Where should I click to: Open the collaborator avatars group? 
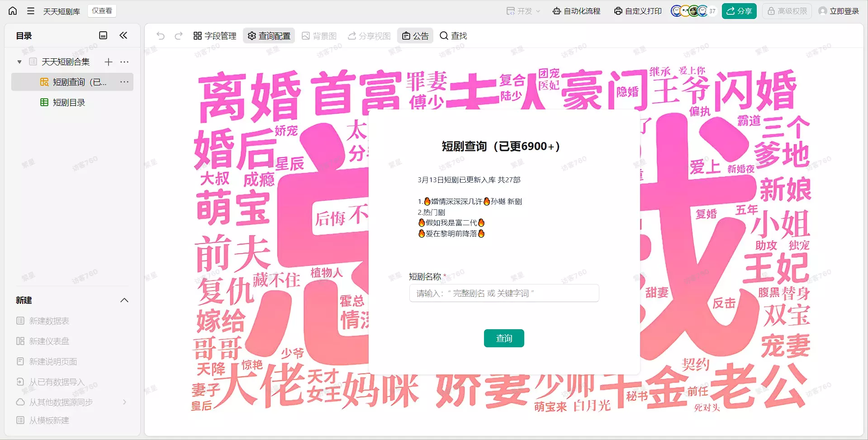(x=693, y=11)
